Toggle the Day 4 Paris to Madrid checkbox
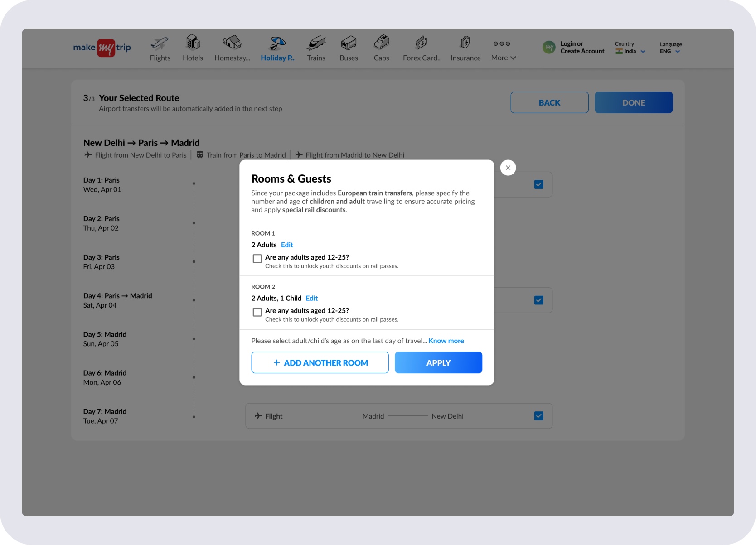The image size is (756, 545). click(x=538, y=300)
